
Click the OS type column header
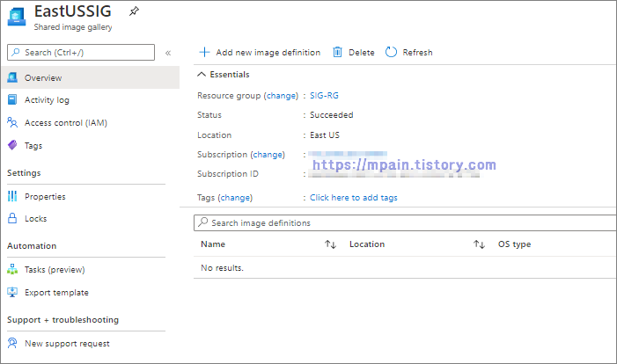514,244
